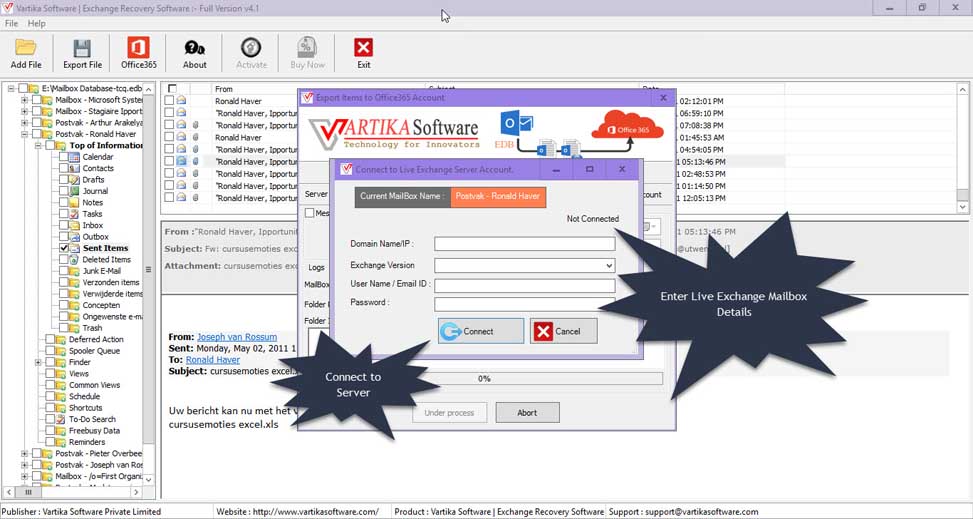This screenshot has height=519, width=973.
Task: Check the Top of Information Store checkbox
Action: [50, 145]
